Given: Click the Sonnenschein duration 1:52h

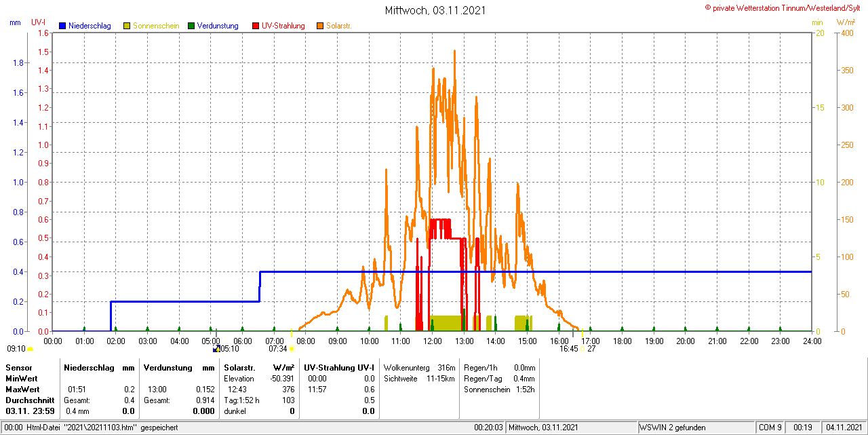Looking at the screenshot, I should pos(526,390).
